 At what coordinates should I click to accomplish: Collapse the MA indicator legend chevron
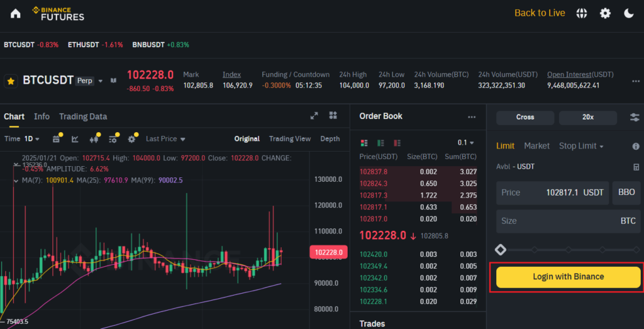(16, 181)
